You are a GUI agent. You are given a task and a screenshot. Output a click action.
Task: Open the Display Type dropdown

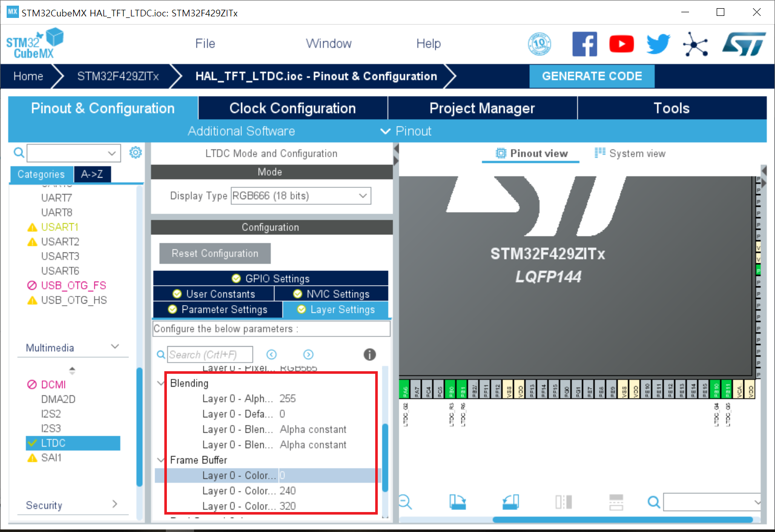[x=301, y=196]
